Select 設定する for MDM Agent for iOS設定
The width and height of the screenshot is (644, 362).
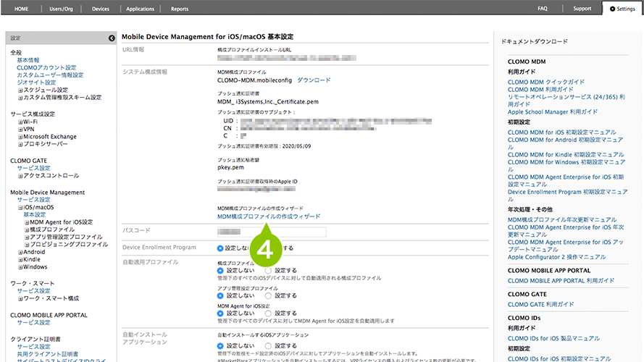[268, 313]
